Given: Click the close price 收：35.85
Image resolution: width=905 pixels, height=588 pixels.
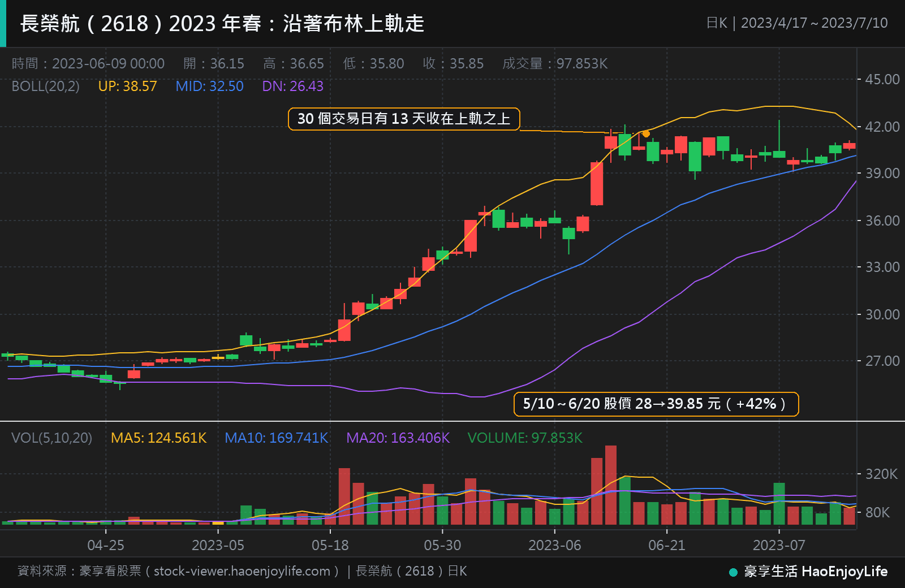Looking at the screenshot, I should (454, 63).
